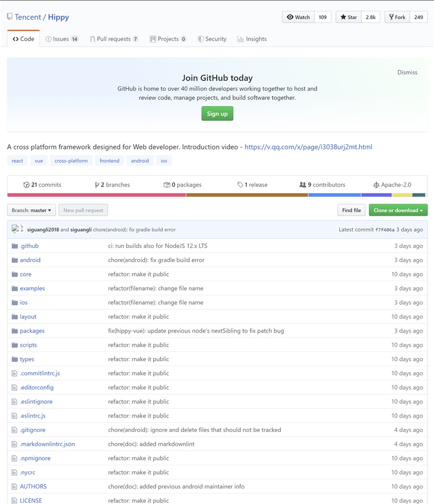Click the folder icon next to android
This screenshot has height=504, width=434.
tap(14, 260)
